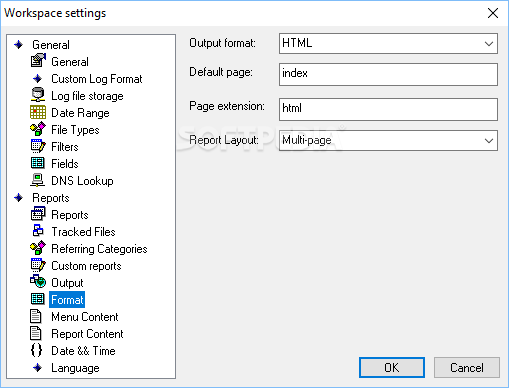Click the Referring Categories shapes icon
This screenshot has height=388, width=509.
click(38, 248)
